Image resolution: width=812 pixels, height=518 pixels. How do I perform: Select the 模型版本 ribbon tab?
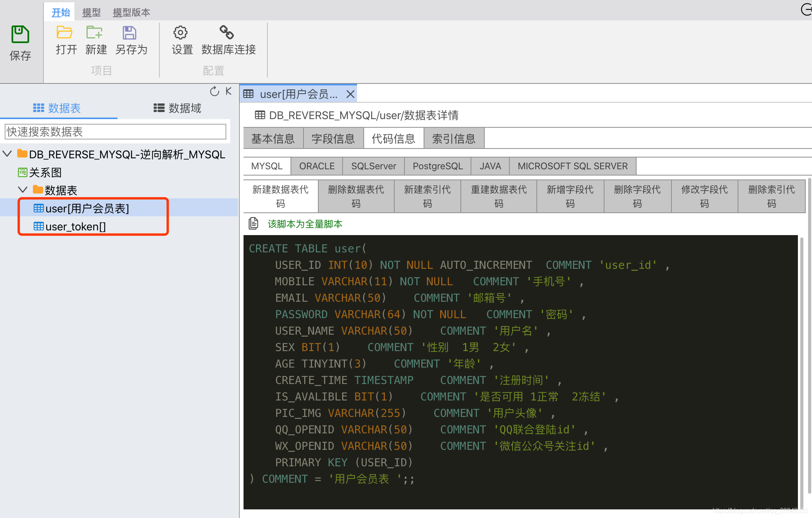pos(131,13)
